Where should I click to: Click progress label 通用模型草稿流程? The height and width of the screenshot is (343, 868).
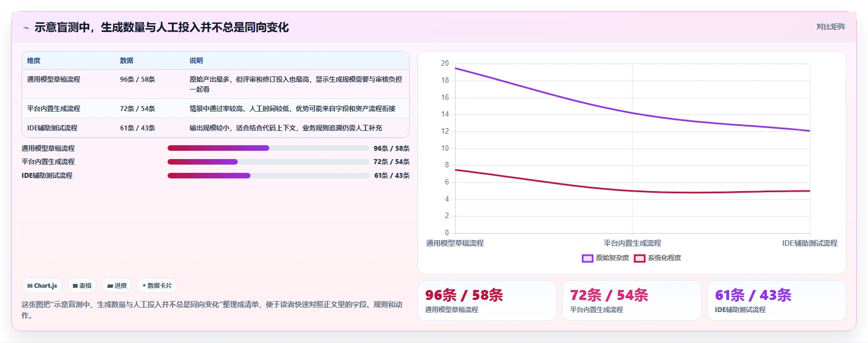(x=48, y=149)
